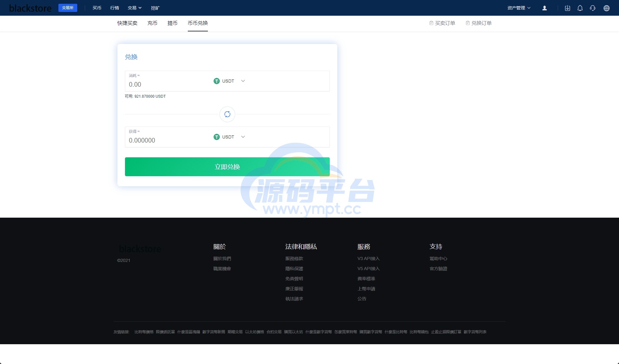Open footer link 公告

tap(362, 299)
